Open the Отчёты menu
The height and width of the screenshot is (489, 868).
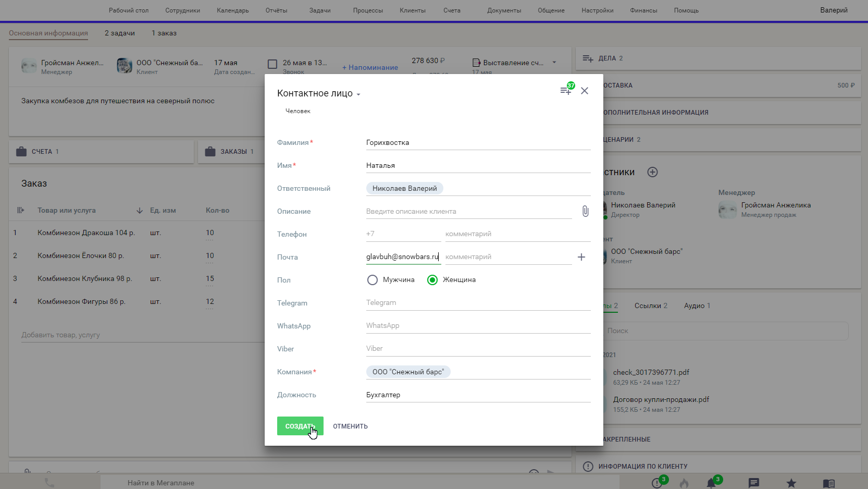click(x=276, y=10)
